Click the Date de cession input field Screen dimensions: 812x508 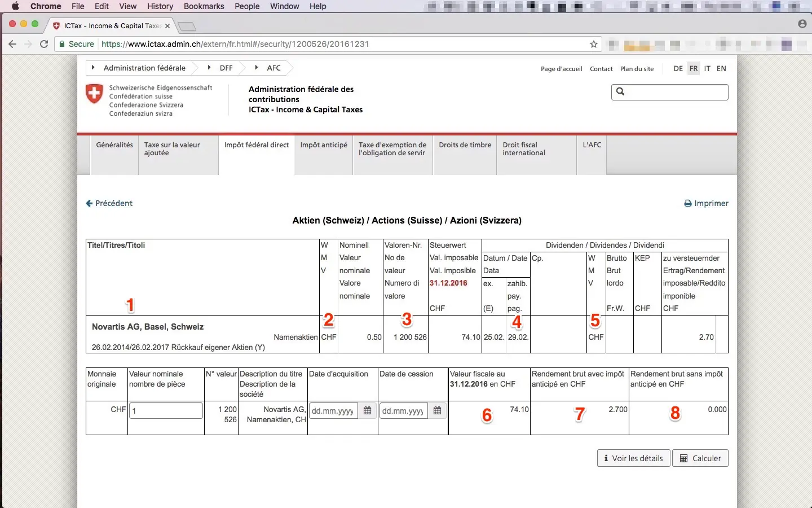click(404, 411)
